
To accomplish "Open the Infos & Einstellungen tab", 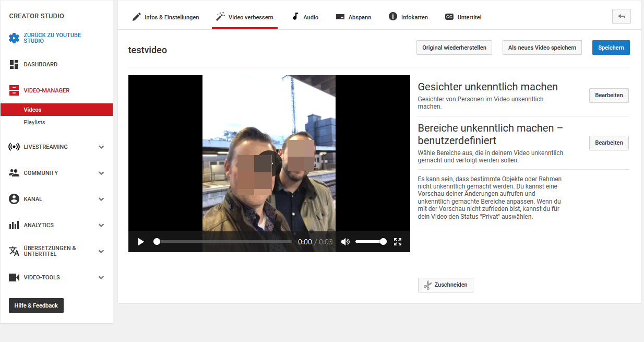I will click(166, 17).
